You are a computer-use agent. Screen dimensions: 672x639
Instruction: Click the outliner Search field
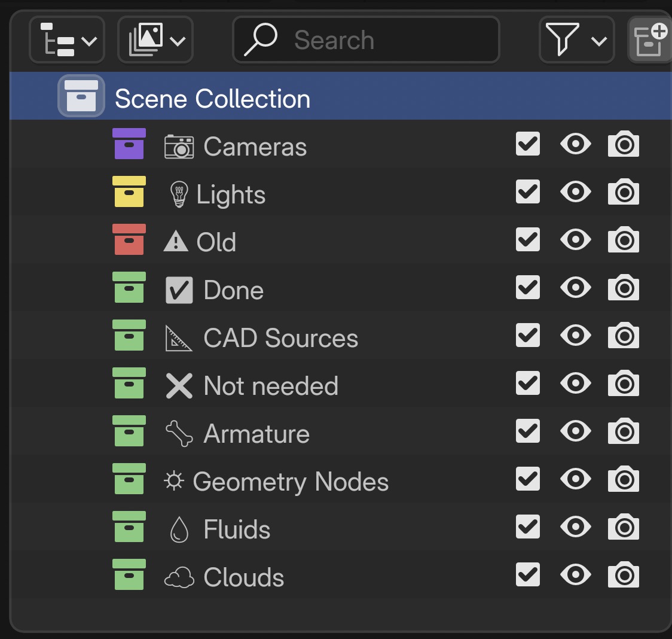(x=366, y=40)
